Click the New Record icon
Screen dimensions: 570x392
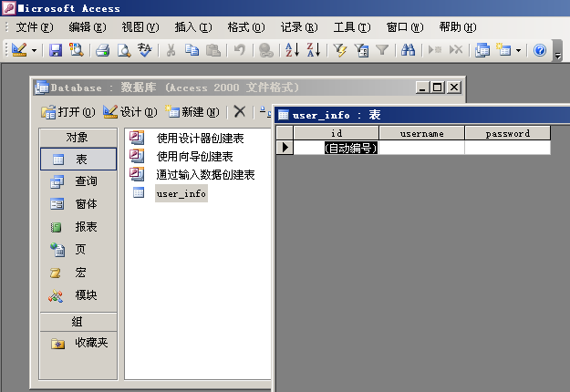(x=435, y=50)
